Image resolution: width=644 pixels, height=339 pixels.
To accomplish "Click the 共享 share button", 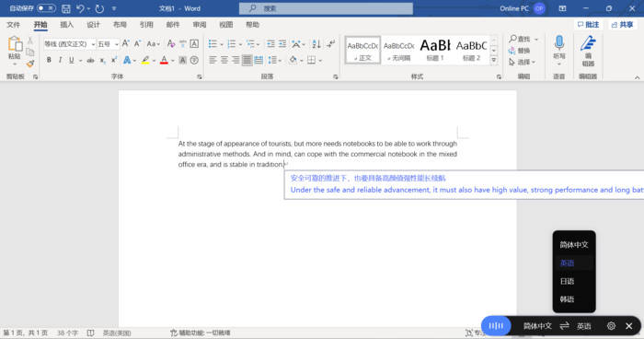I will tap(622, 25).
